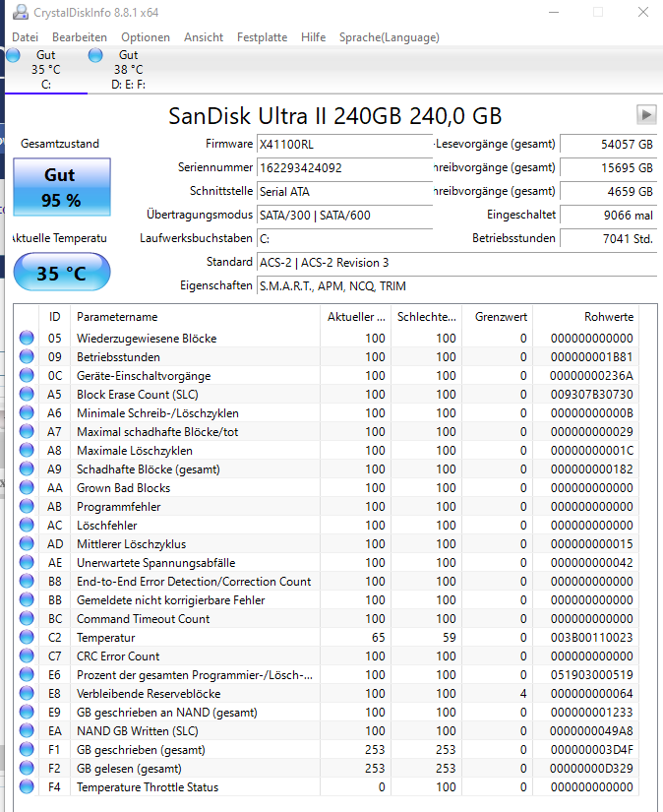Click the Eingeschaltet value 9066 mal

608,215
